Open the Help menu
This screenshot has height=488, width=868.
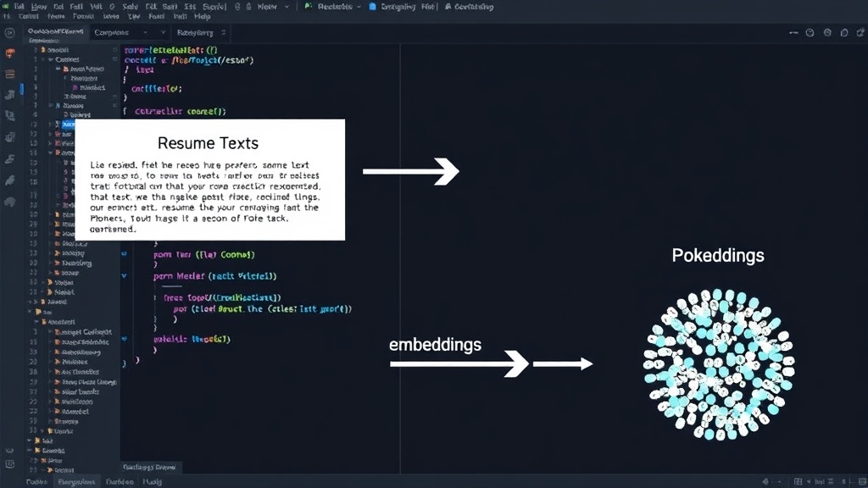tap(202, 17)
